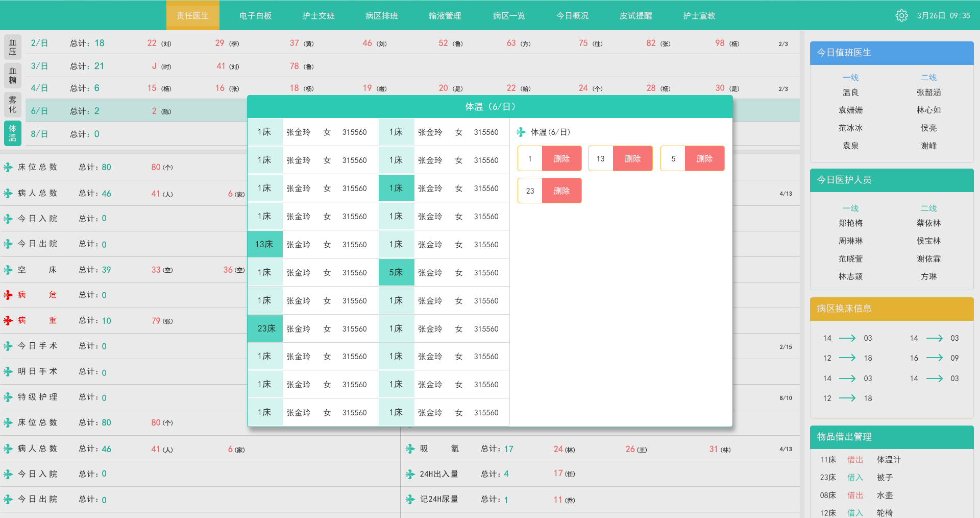
Task: Click the icon beside 今日手术
Action: (8, 346)
